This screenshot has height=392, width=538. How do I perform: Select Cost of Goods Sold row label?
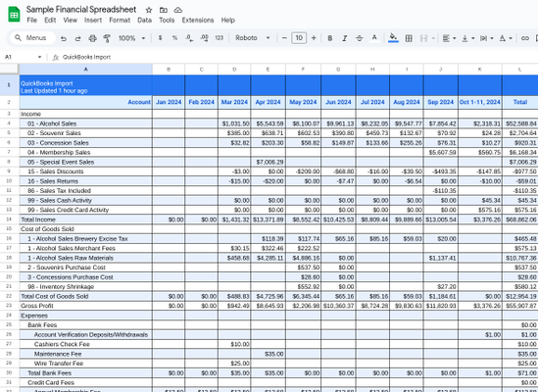click(x=86, y=229)
